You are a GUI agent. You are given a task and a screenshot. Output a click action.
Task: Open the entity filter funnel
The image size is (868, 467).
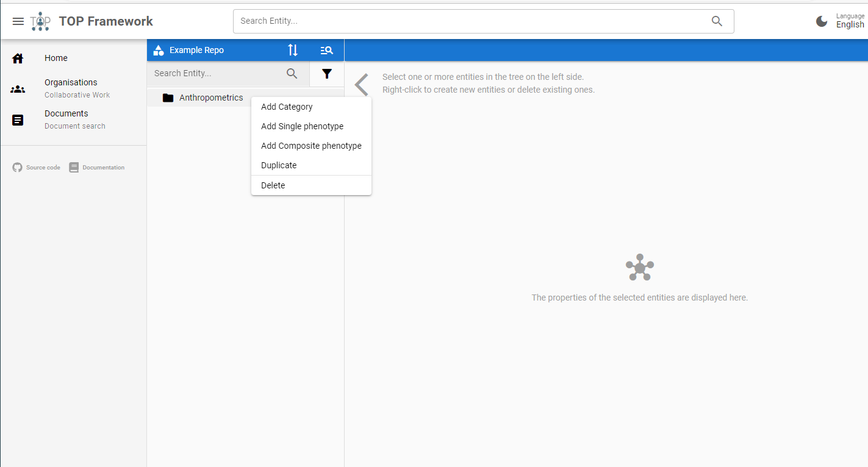coord(327,74)
